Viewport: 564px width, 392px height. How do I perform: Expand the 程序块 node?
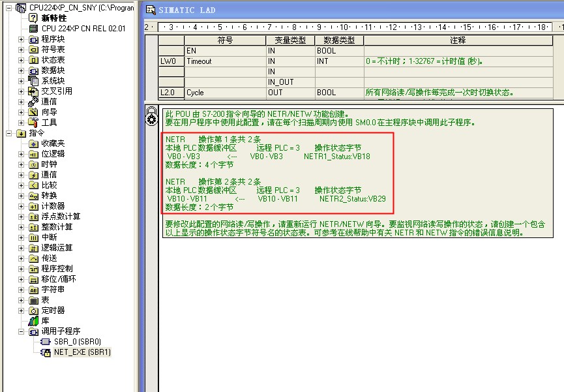click(x=22, y=39)
